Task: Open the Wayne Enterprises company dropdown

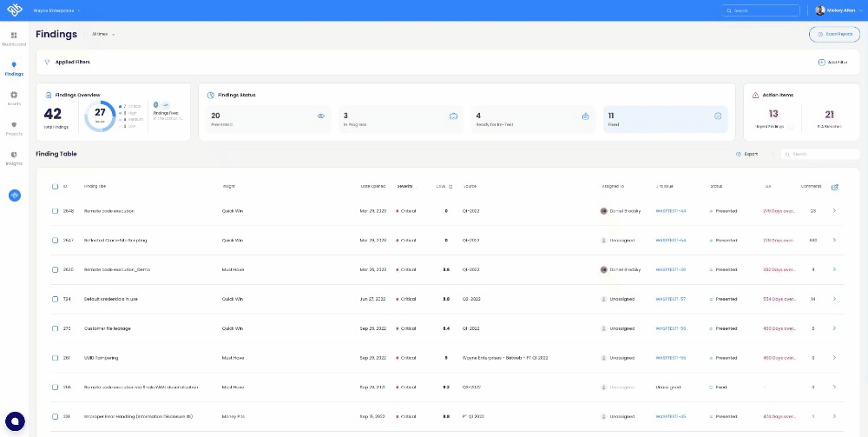Action: pyautogui.click(x=57, y=10)
